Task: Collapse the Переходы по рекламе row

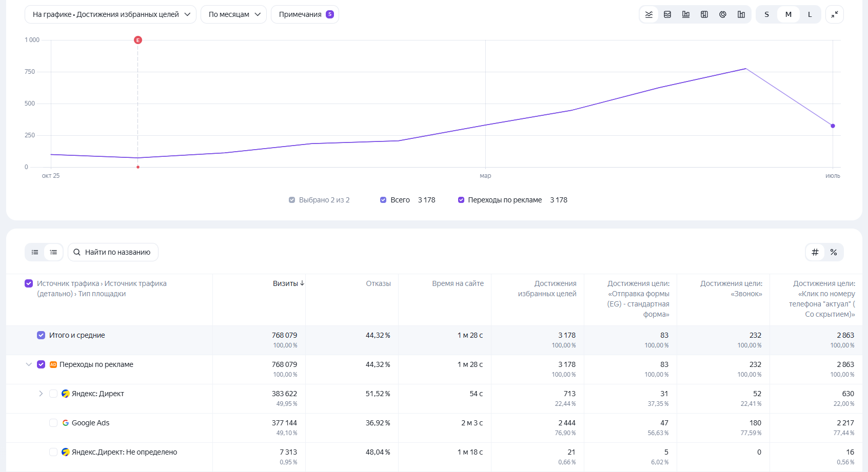Action: click(29, 364)
